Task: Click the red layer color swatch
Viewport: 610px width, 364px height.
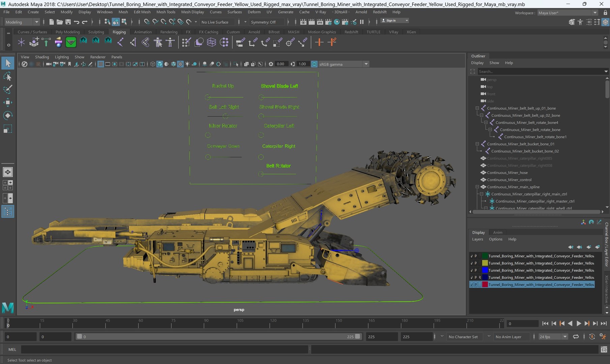Action: 485,284
